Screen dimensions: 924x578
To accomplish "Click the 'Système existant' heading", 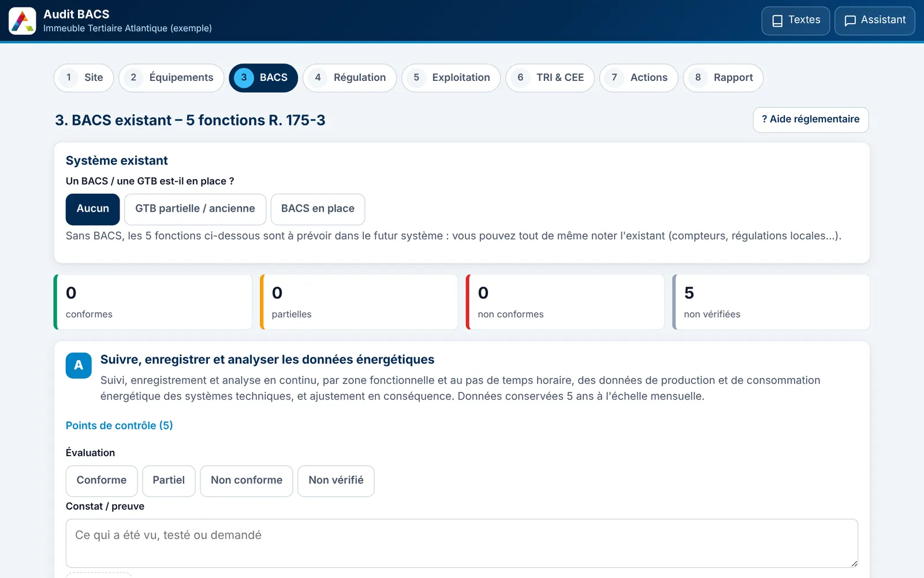I will pos(117,161).
